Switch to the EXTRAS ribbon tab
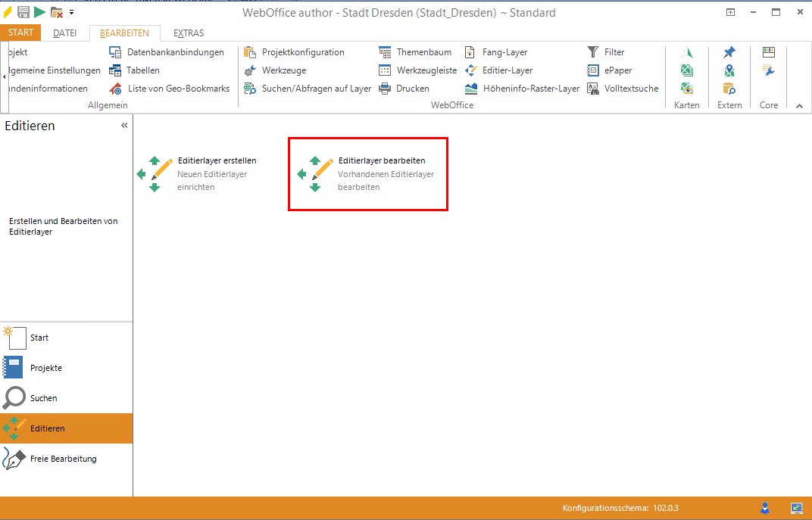812x520 pixels. click(x=189, y=33)
